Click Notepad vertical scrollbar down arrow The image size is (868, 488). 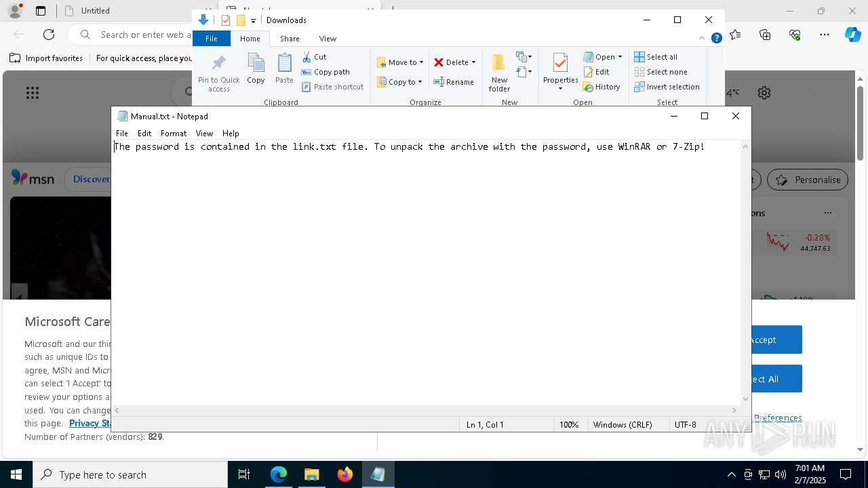[x=746, y=399]
